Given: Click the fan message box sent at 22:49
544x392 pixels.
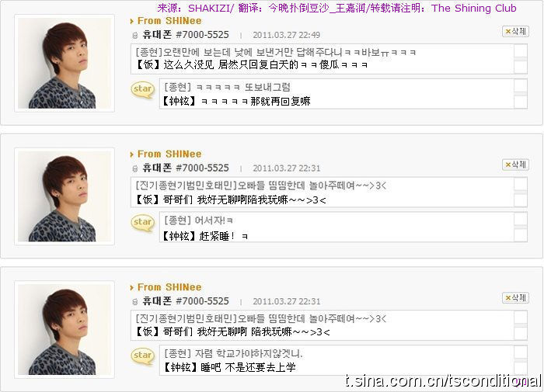Looking at the screenshot, I should coord(329,59).
